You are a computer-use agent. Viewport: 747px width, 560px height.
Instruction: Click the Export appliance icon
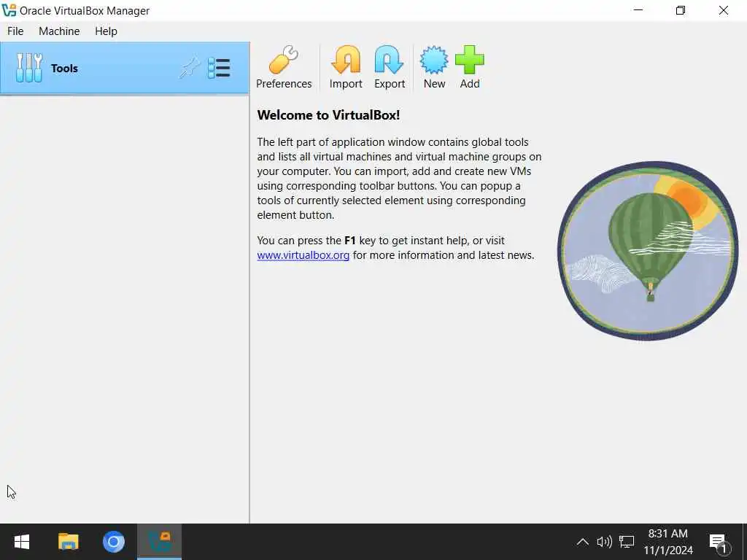(390, 67)
